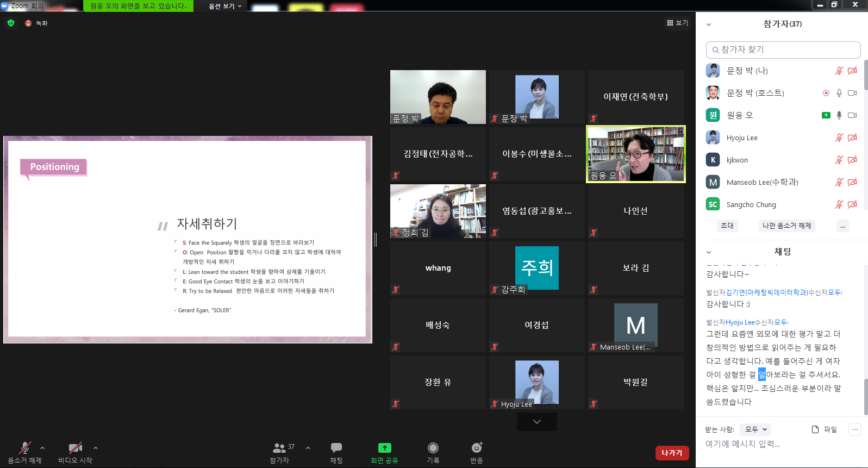Collapse the 채팅 panel chevron
Image resolution: width=868 pixels, height=468 pixels.
709,252
